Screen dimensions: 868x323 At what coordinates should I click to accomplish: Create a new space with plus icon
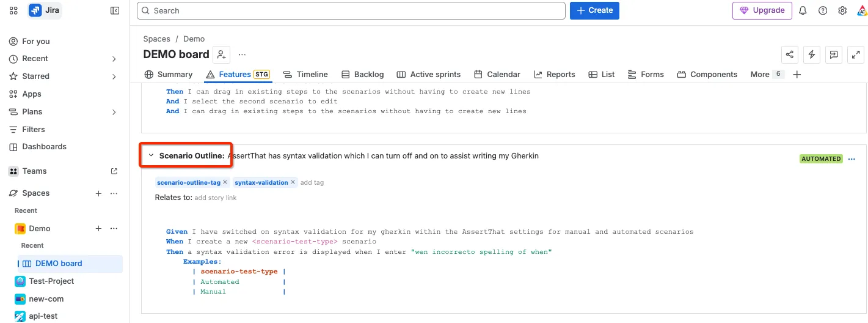[x=98, y=193]
